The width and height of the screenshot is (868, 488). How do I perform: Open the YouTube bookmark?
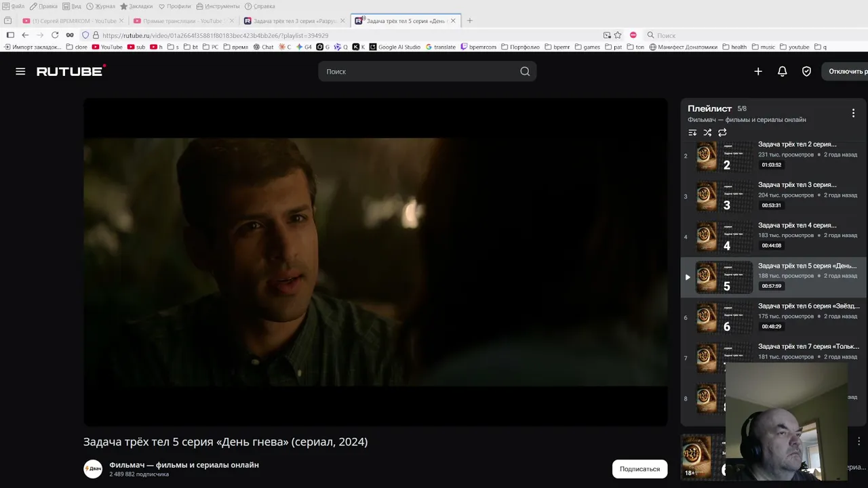coord(107,47)
